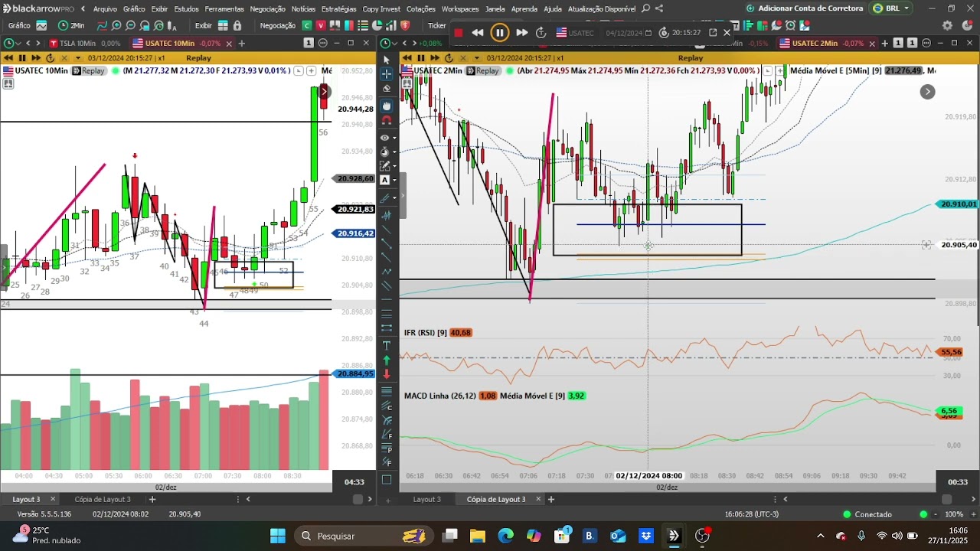Toggle Replay badge on USATEC 2Min chart
This screenshot has width=980, height=551.
coord(482,70)
